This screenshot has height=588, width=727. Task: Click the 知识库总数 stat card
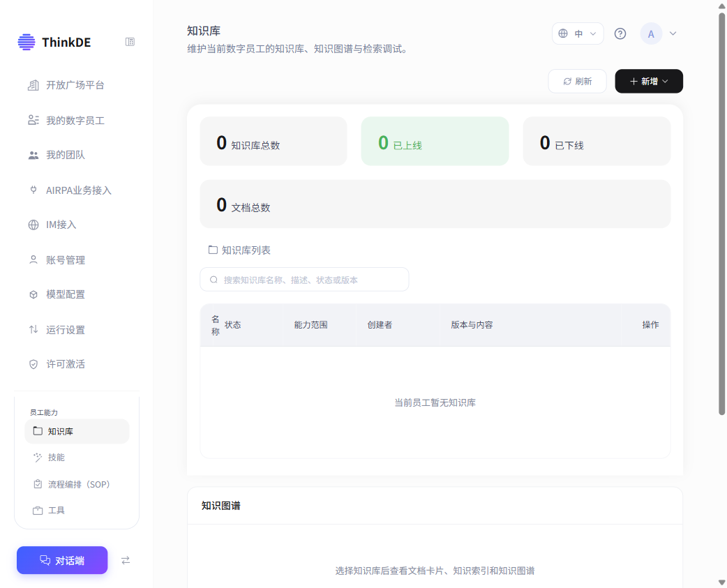[x=273, y=142]
